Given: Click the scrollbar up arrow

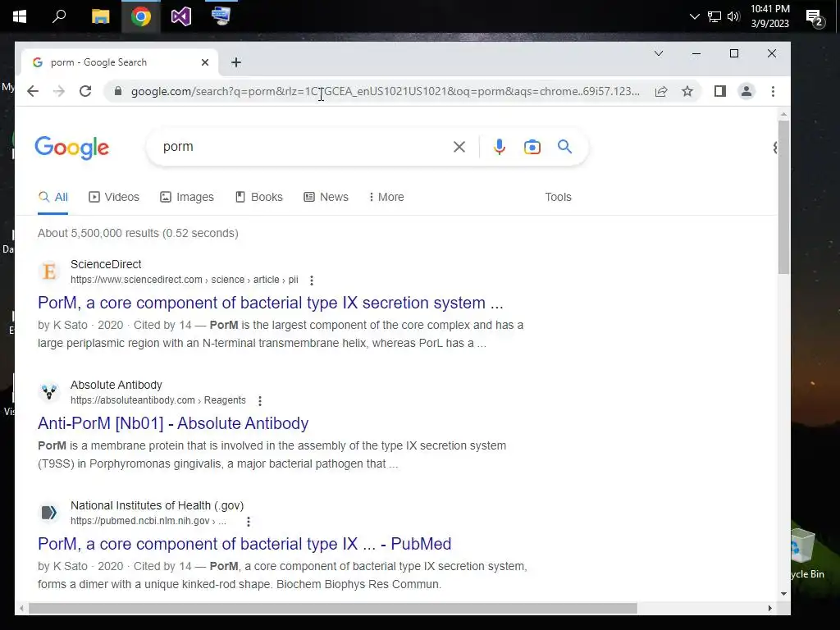Looking at the screenshot, I should [x=783, y=115].
